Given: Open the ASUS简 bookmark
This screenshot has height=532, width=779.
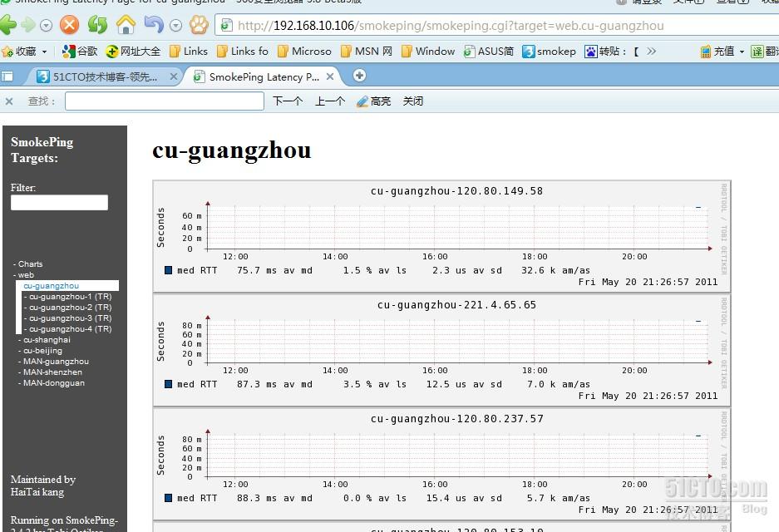Looking at the screenshot, I should tap(488, 52).
